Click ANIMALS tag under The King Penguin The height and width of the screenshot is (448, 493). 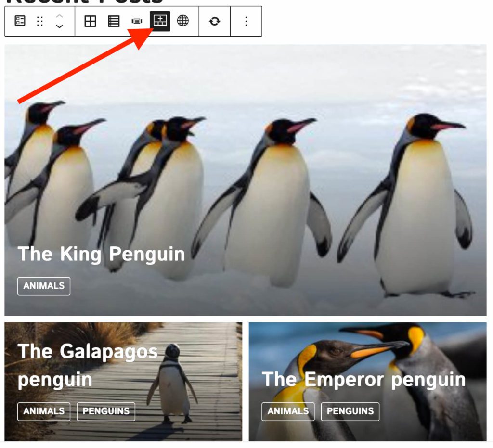tap(44, 286)
